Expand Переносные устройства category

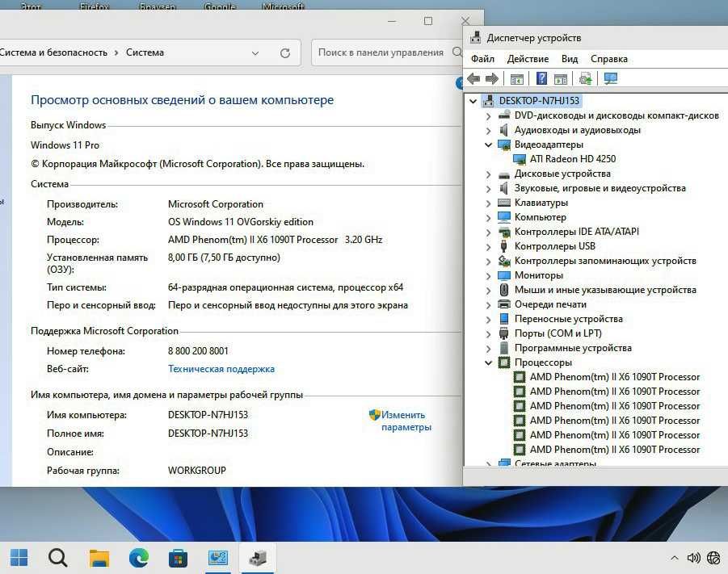[x=488, y=319]
